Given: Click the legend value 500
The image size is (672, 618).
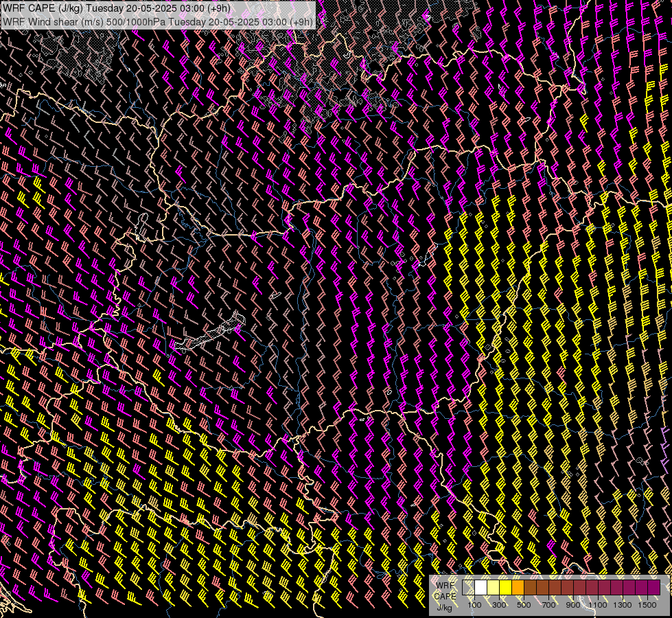Looking at the screenshot, I should (524, 605).
